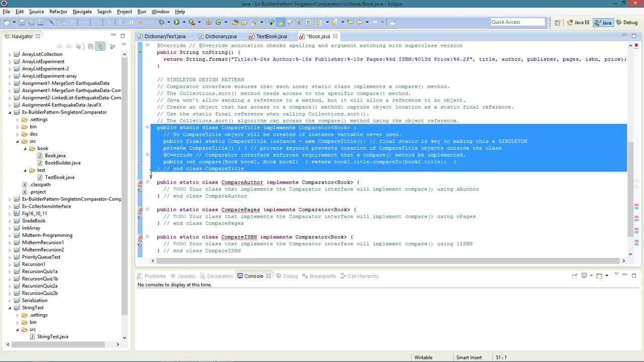Click the Save All toolbar icon

click(31, 22)
